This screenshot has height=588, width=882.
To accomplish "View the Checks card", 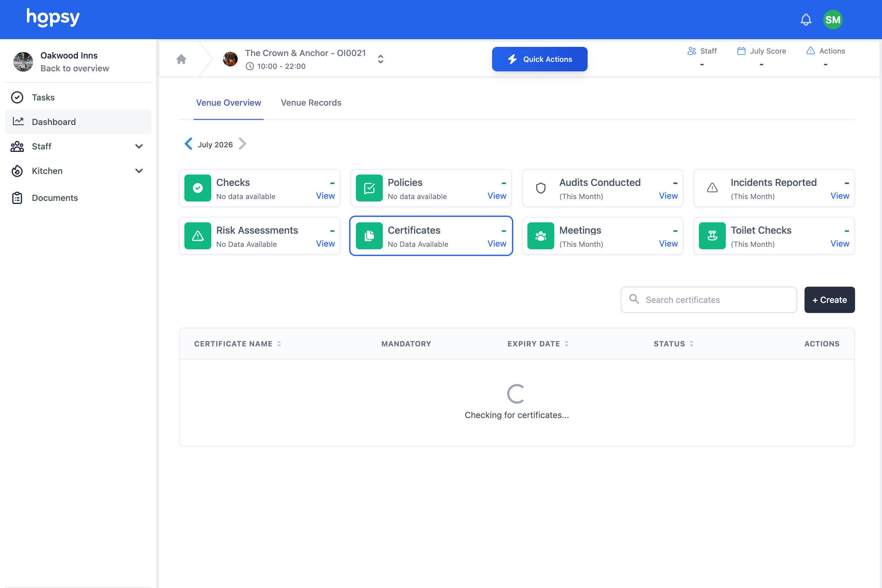I will (x=325, y=196).
